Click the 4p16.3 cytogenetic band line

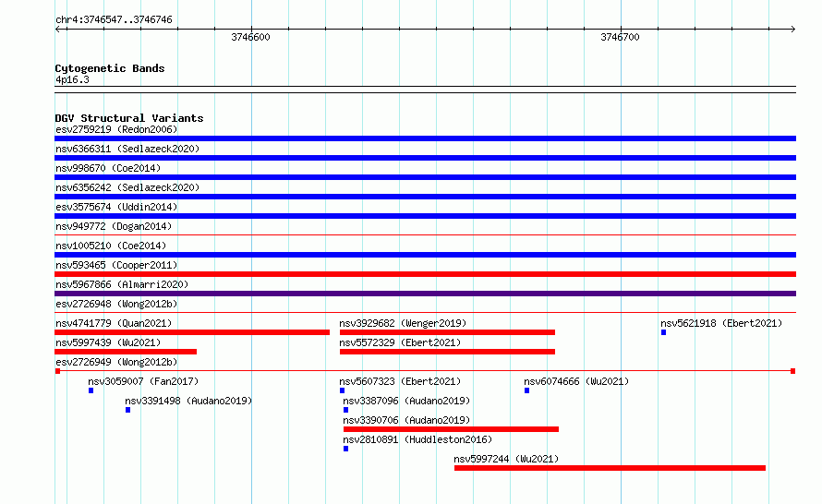click(425, 90)
